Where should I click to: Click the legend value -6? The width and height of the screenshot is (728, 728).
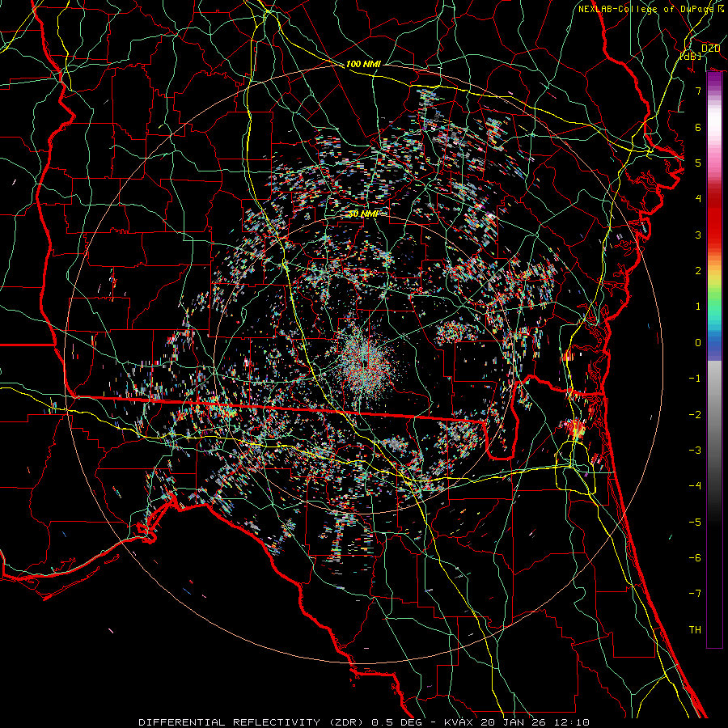[695, 557]
